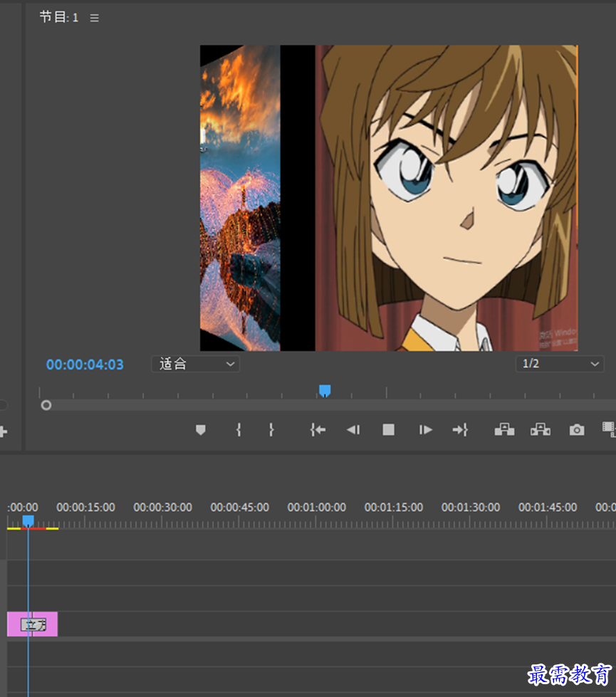Click 00:01:30:00 on the timeline ruler
Viewport: 616px width, 697px height.
pyautogui.click(x=471, y=507)
